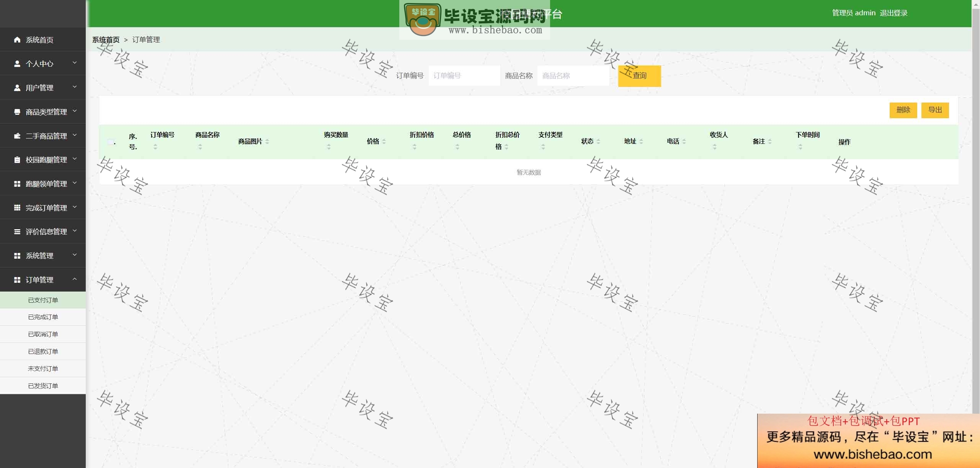The height and width of the screenshot is (468, 980).
Task: Click the 操作 column header
Action: click(x=844, y=142)
